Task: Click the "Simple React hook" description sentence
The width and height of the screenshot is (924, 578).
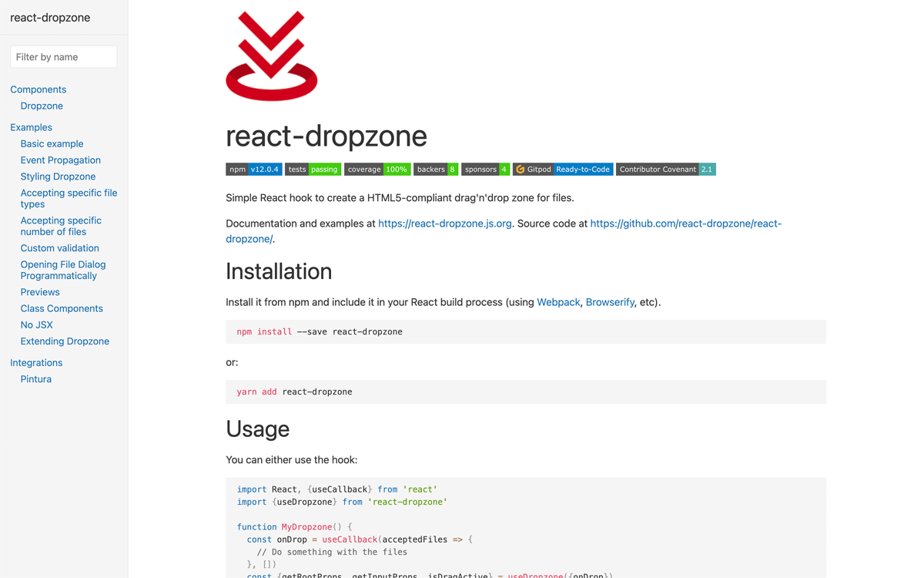Action: 400,198
